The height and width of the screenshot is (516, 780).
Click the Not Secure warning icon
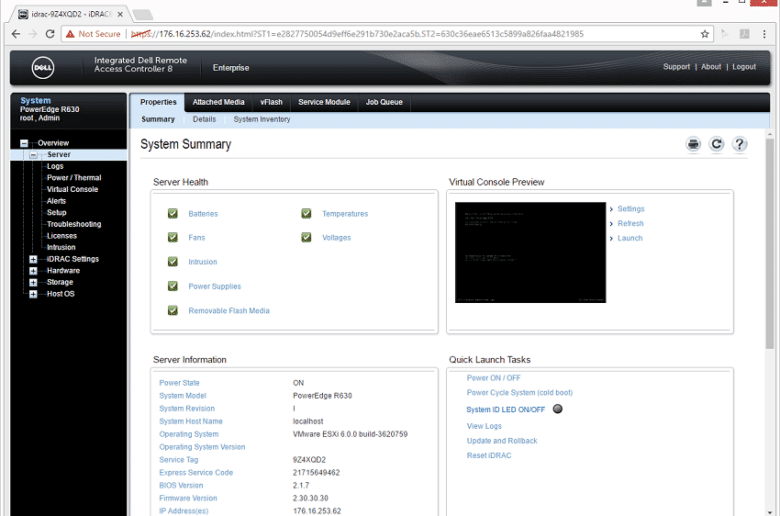click(70, 34)
